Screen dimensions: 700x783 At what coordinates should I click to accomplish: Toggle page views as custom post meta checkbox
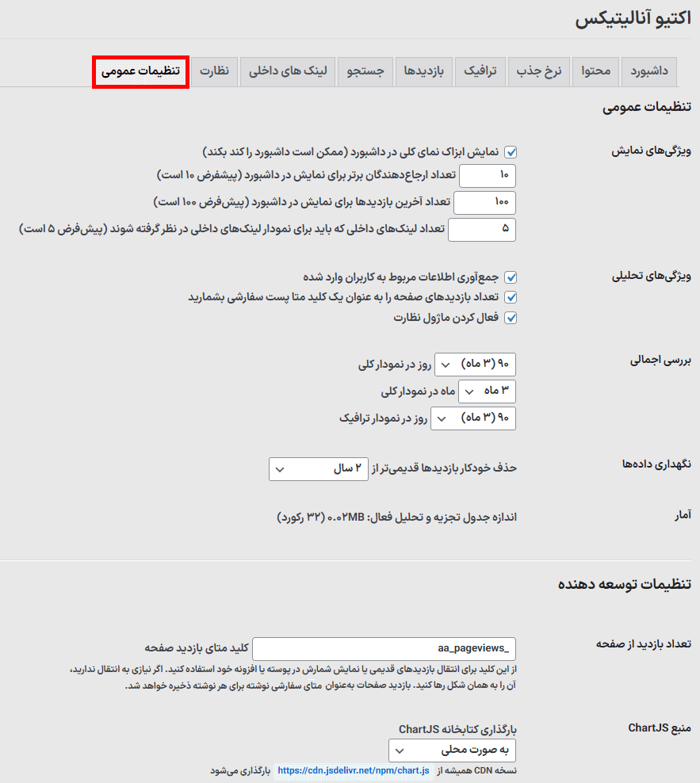click(511, 297)
